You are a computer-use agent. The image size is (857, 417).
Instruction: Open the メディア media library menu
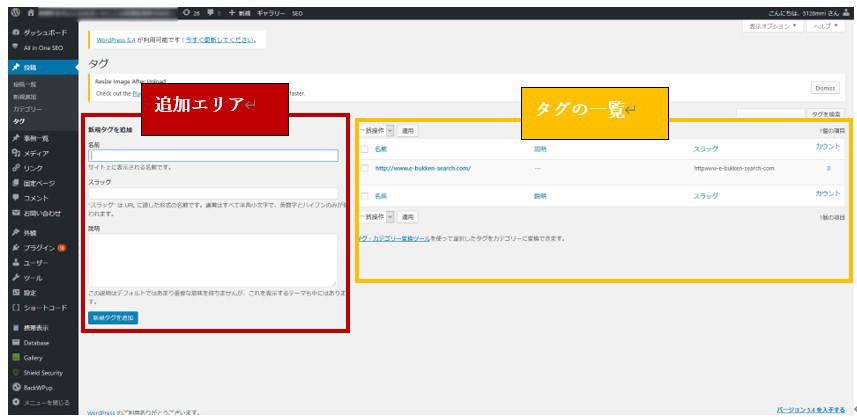tap(36, 153)
